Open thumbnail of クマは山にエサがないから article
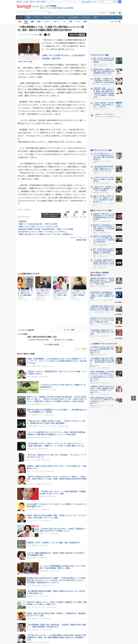Viewport: 138px width, 644px height. tap(28, 387)
